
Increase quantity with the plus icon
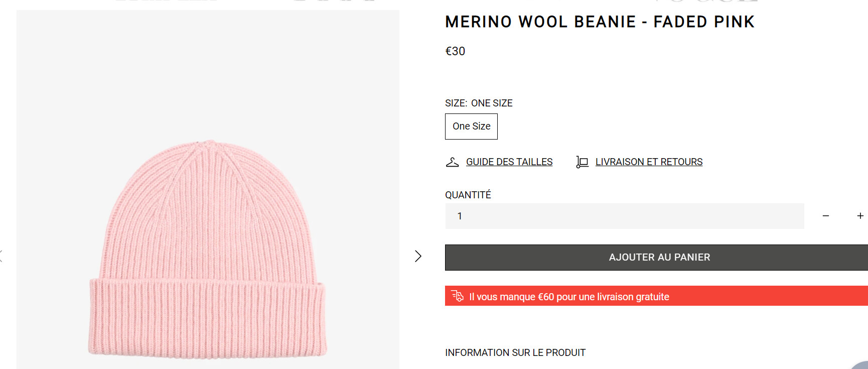pyautogui.click(x=860, y=216)
